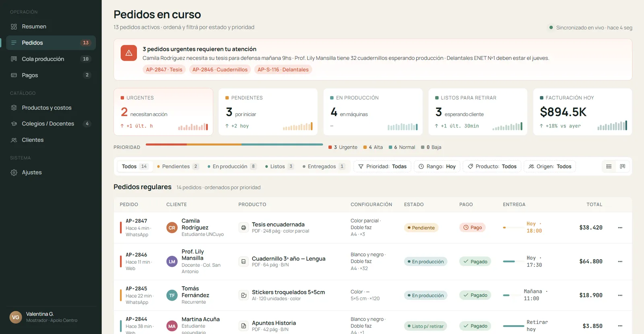The height and width of the screenshot is (334, 644).
Task: Click the red Pago badge for AP-2847
Action: click(x=473, y=227)
